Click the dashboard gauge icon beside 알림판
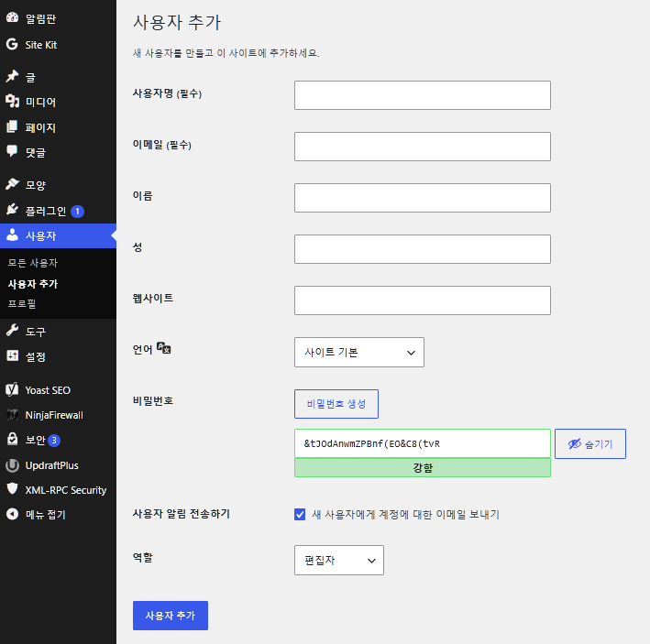650x644 pixels. pos(13,17)
